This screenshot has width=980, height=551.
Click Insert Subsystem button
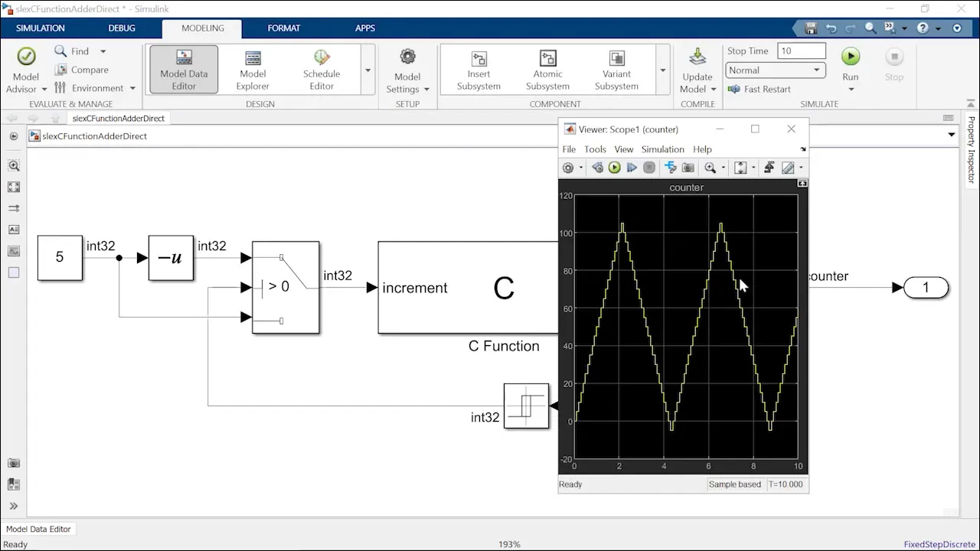click(x=479, y=70)
